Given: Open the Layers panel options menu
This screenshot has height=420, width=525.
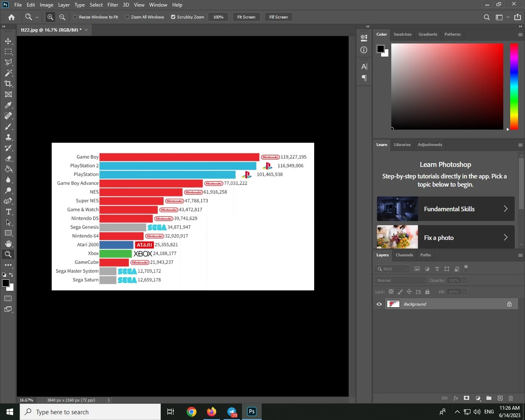Looking at the screenshot, I should 520,255.
